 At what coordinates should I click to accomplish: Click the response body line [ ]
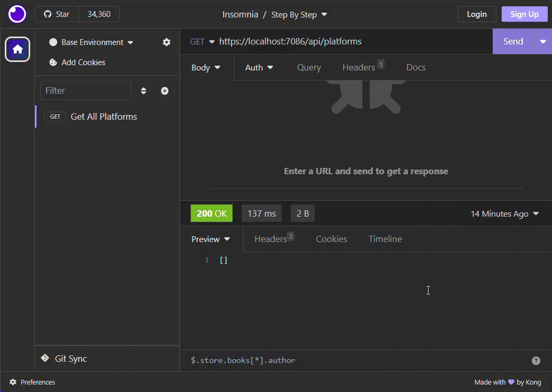coord(224,260)
